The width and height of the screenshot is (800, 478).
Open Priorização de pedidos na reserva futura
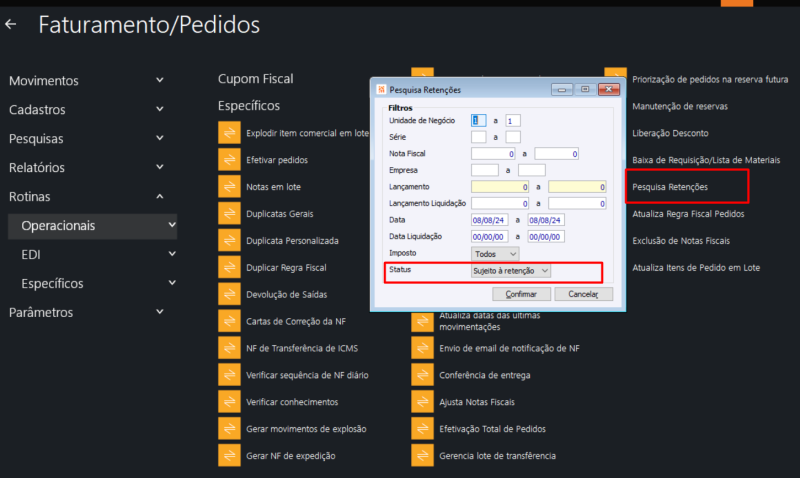[710, 79]
